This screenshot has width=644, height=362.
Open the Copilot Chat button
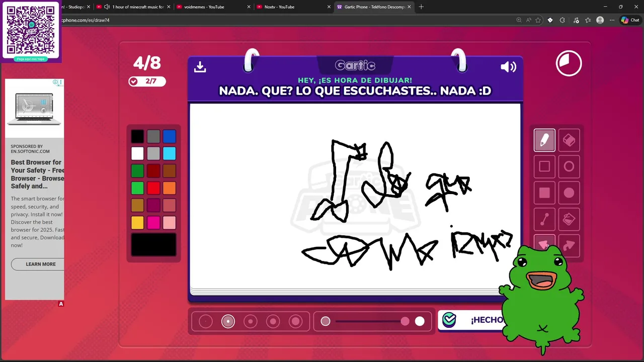tap(630, 20)
